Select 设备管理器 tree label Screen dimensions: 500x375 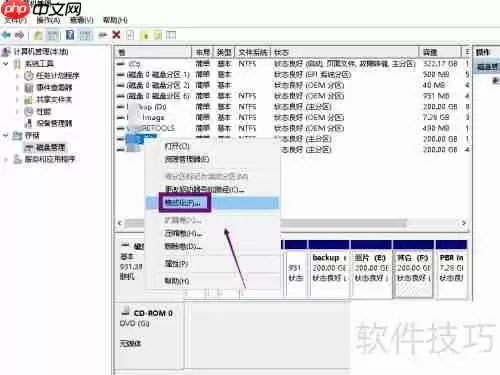click(54, 123)
